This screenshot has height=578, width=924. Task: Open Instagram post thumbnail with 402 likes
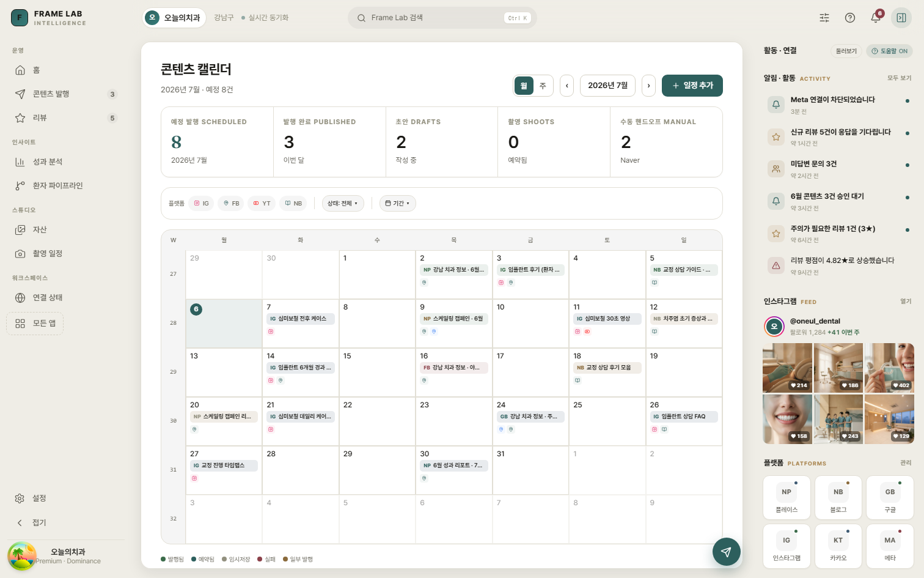pyautogui.click(x=889, y=368)
